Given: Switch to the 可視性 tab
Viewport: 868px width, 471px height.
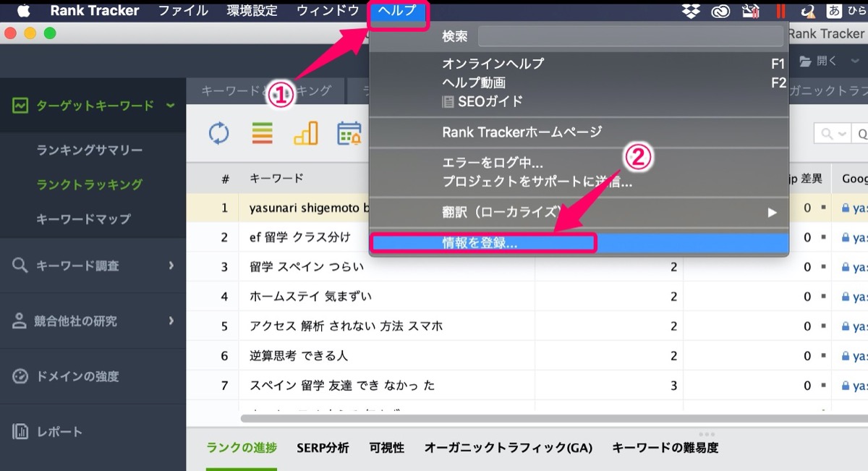Looking at the screenshot, I should click(x=387, y=448).
